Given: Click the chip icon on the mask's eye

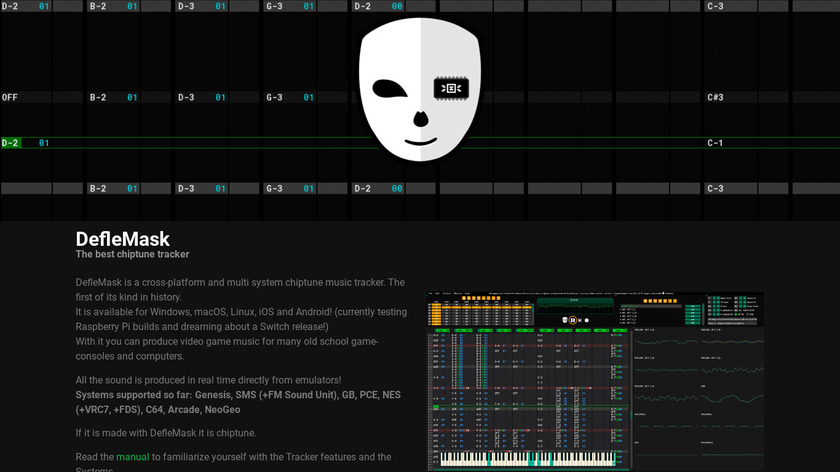Looking at the screenshot, I should point(449,89).
